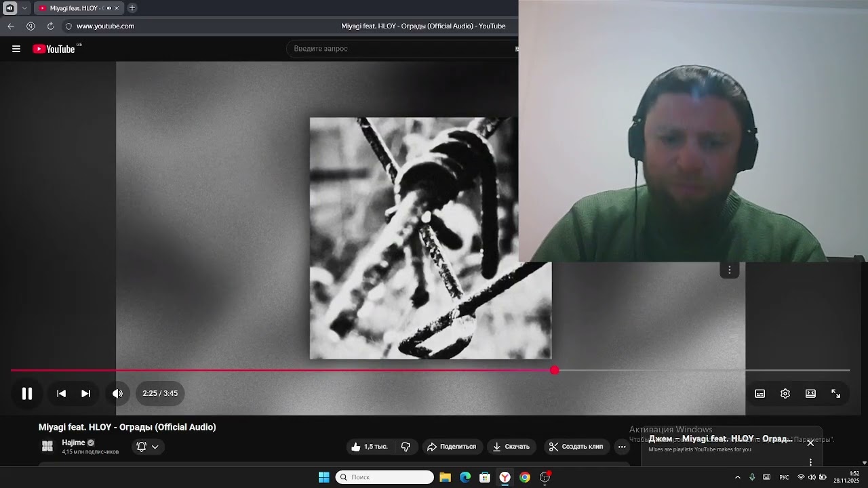868x488 pixels.
Task: Close the Miyagi feat. HLOY tab
Action: tap(117, 8)
